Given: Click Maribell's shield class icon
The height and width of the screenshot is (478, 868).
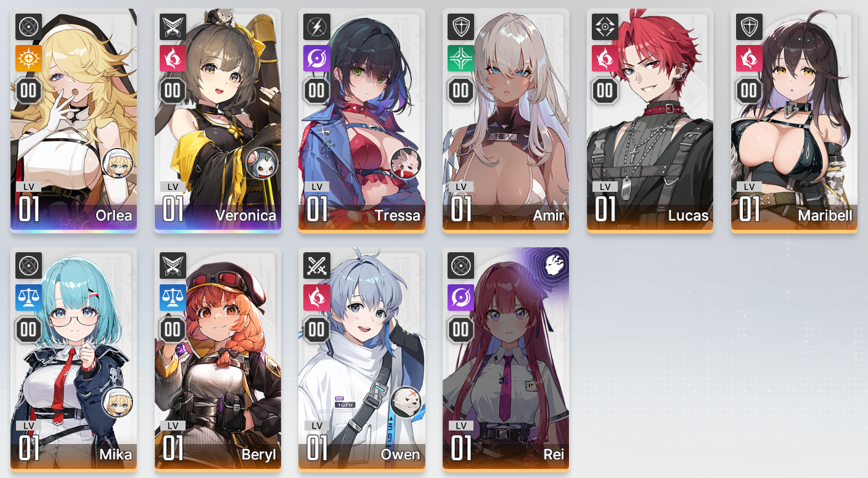Looking at the screenshot, I should [750, 27].
